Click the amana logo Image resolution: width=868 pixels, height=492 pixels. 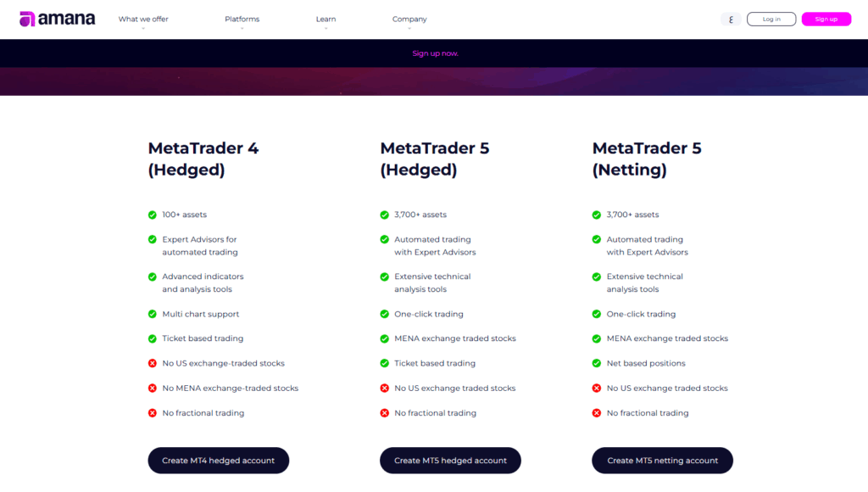tap(57, 18)
